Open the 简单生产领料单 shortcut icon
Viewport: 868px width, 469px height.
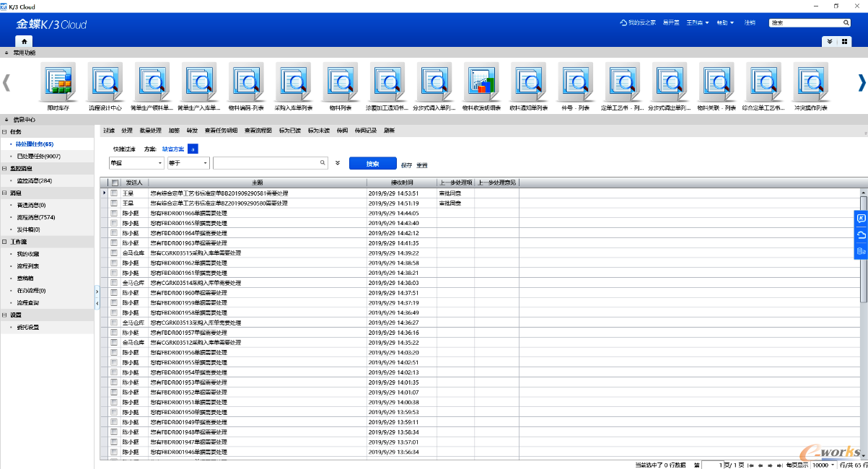(152, 82)
